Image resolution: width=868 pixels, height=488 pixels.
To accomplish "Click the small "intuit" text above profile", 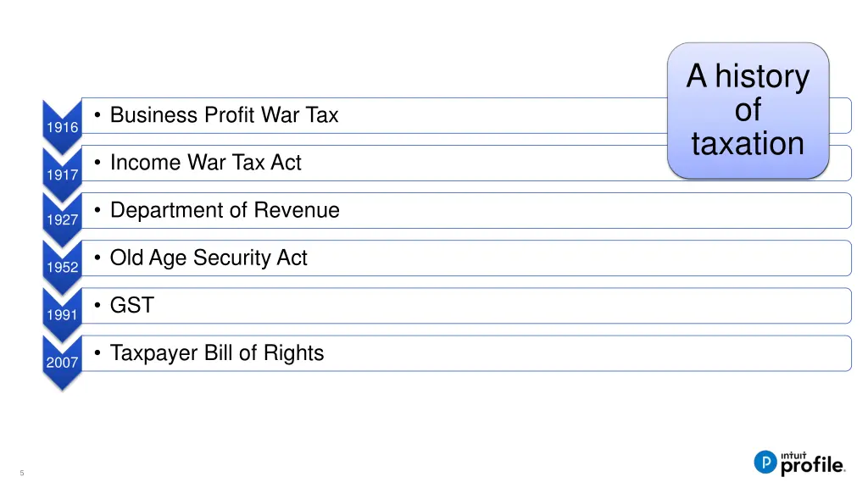I will click(796, 451).
